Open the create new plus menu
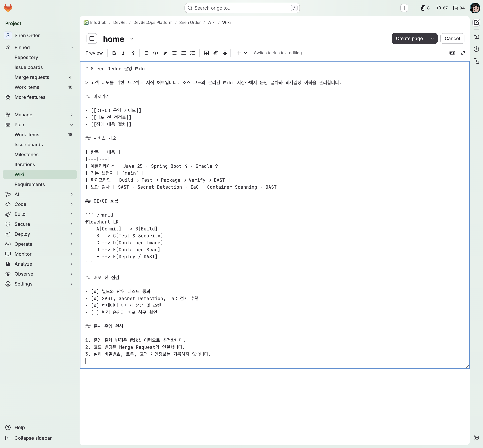 [404, 8]
